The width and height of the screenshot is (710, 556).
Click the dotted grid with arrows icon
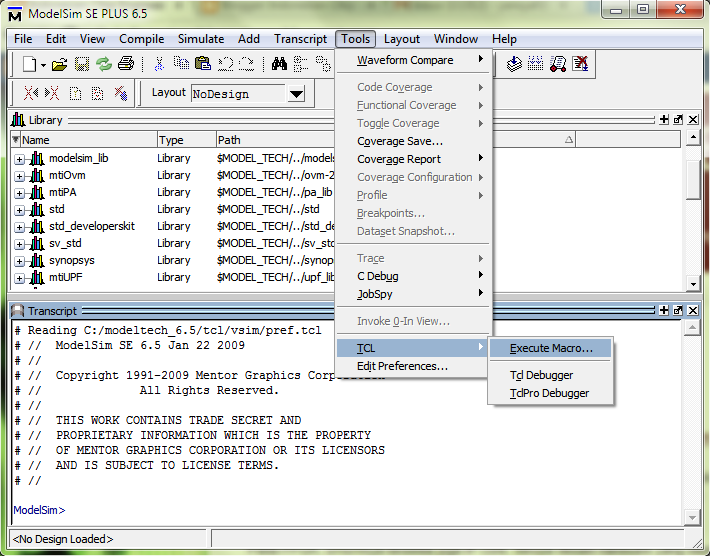coord(536,64)
